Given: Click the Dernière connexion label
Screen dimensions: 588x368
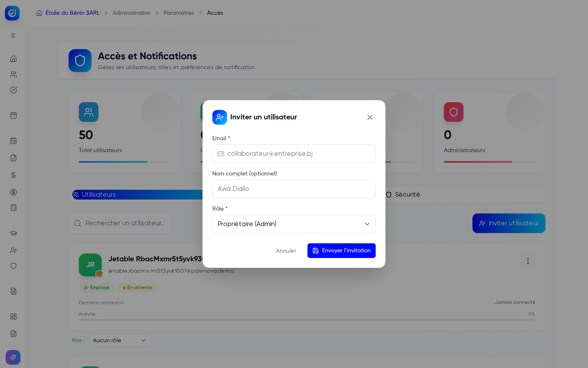Looking at the screenshot, I should (101, 303).
